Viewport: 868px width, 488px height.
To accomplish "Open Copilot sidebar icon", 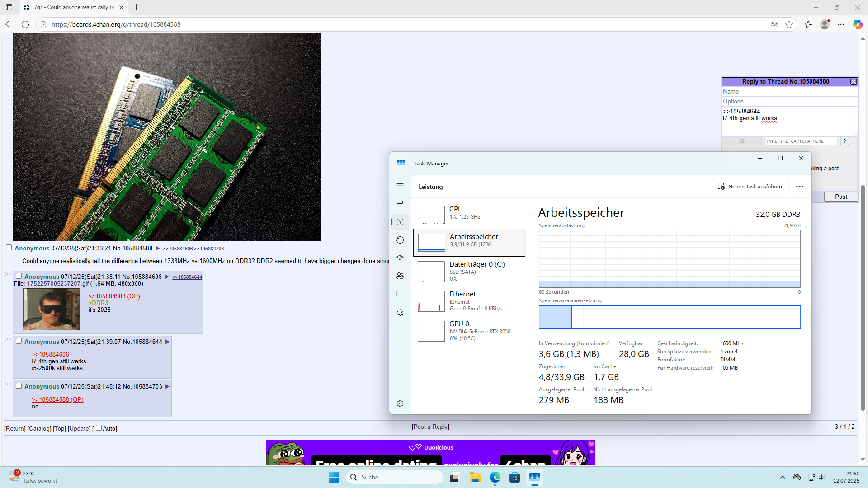I will point(858,24).
